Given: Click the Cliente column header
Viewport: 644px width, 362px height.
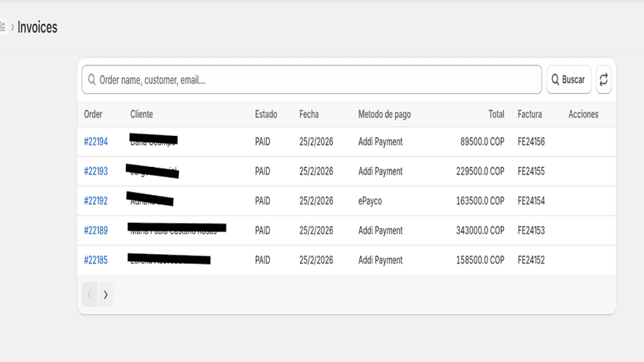Looking at the screenshot, I should tap(142, 114).
